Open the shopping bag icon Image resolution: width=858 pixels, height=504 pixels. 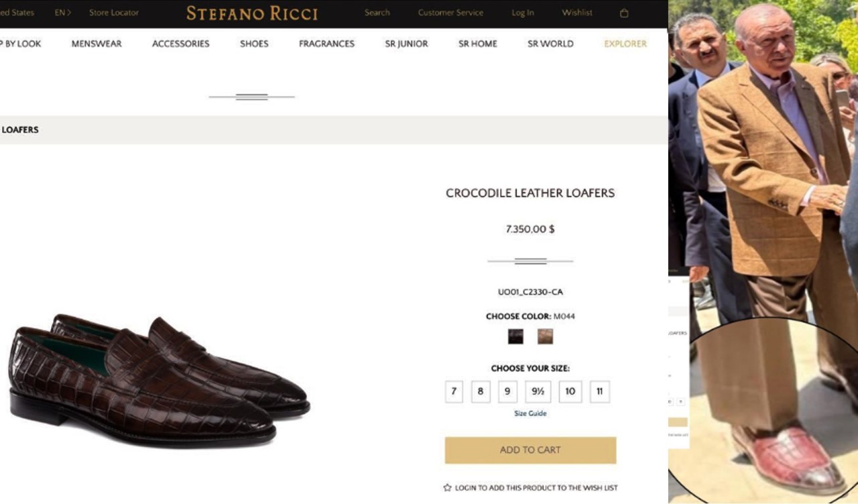coord(624,13)
